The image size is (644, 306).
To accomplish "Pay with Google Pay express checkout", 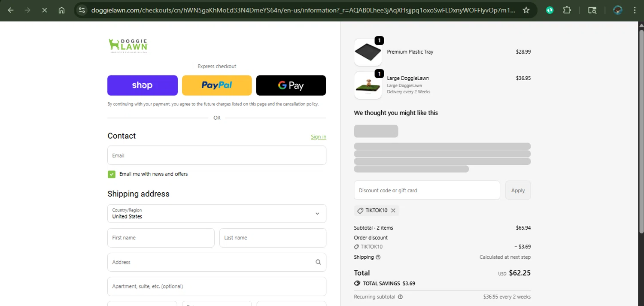I will pos(291,85).
